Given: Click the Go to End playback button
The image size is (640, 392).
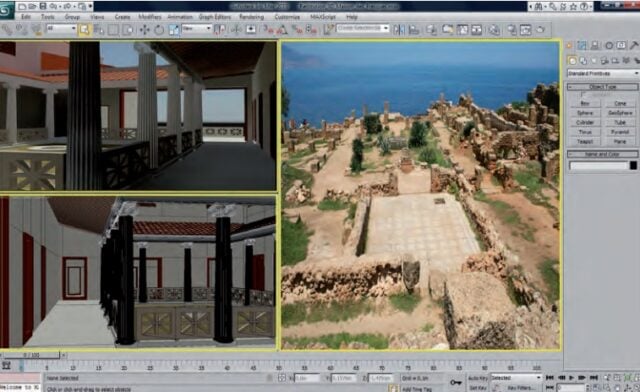Looking at the screenshot, I should click(594, 378).
